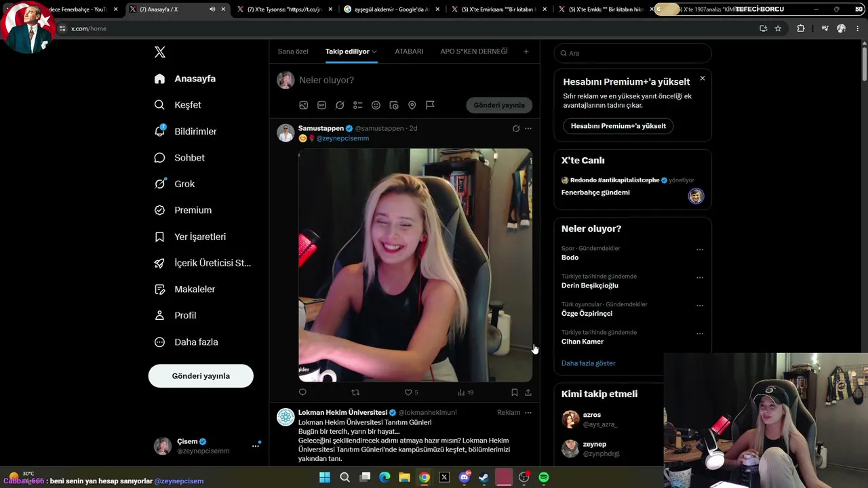Open the sidebar Premium page
Image resolution: width=868 pixels, height=488 pixels.
pyautogui.click(x=182, y=210)
